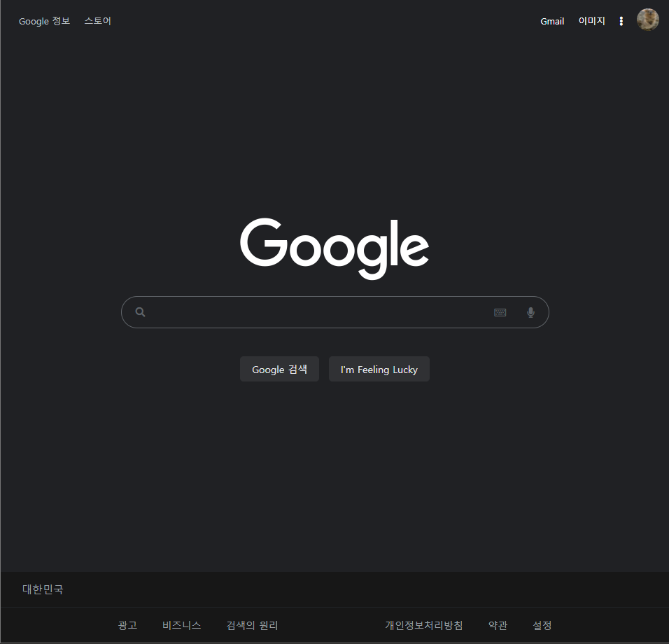Click the 대한민국 region text
669x644 pixels.
point(43,589)
